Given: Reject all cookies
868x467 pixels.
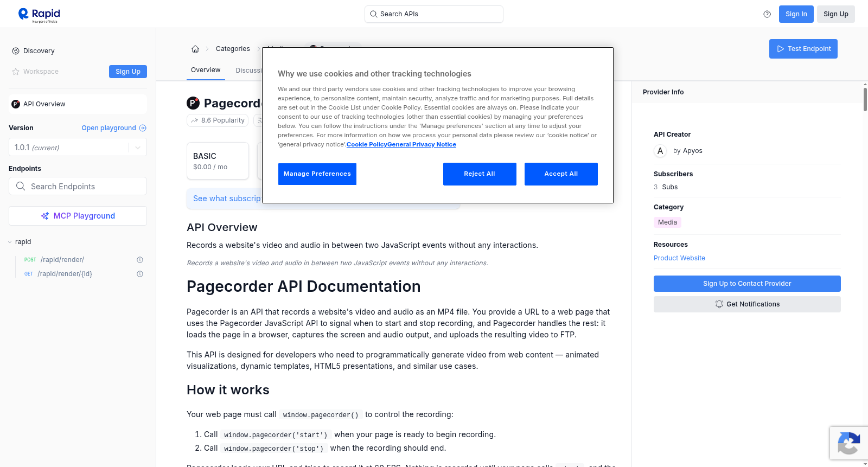Looking at the screenshot, I should (x=480, y=174).
